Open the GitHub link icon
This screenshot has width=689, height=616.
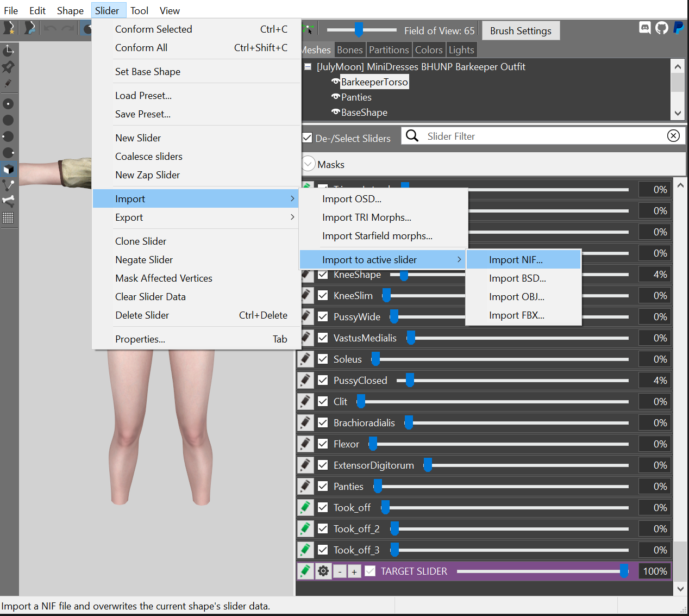(662, 28)
